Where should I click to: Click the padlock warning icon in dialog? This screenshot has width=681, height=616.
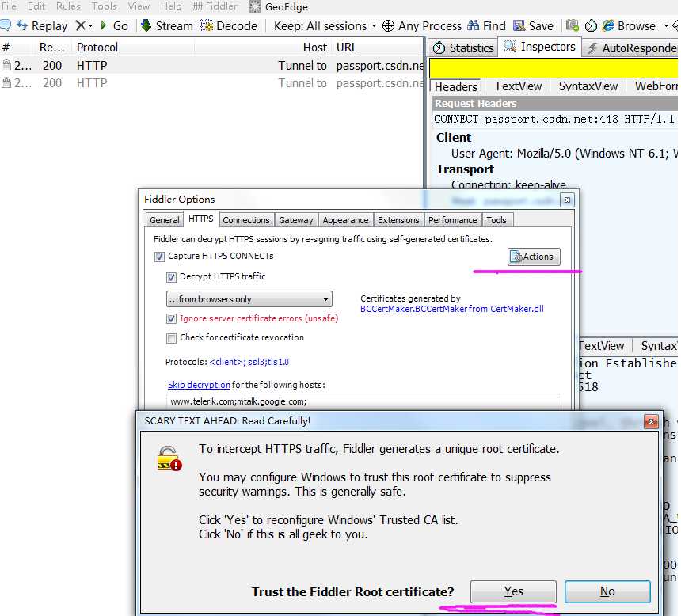tap(169, 458)
